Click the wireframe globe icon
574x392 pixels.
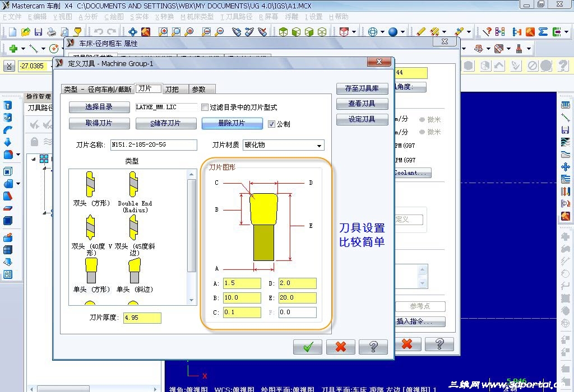pyautogui.click(x=373, y=32)
